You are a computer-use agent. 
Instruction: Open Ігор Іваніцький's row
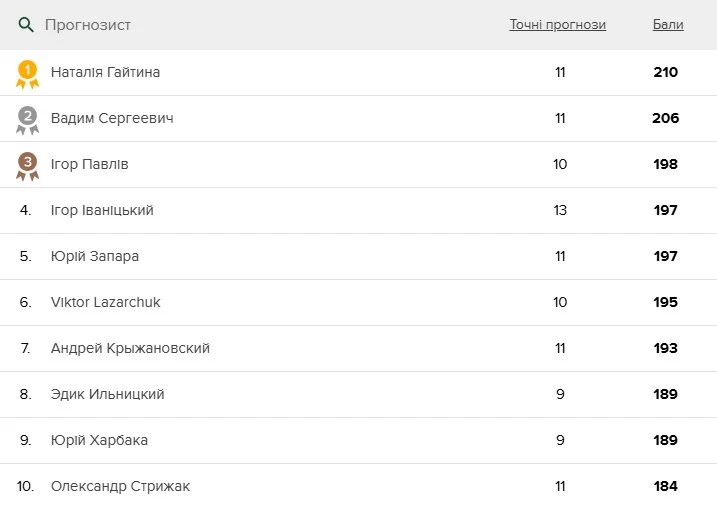(102, 211)
